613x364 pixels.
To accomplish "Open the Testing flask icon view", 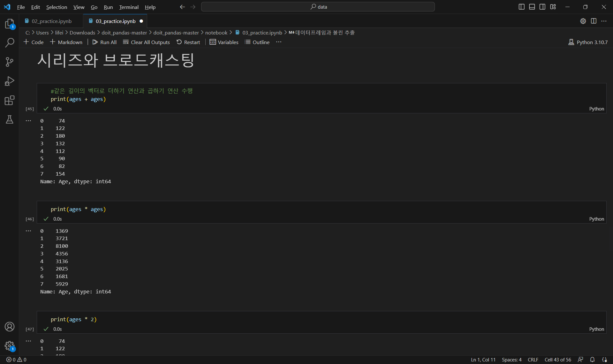I will [x=10, y=119].
